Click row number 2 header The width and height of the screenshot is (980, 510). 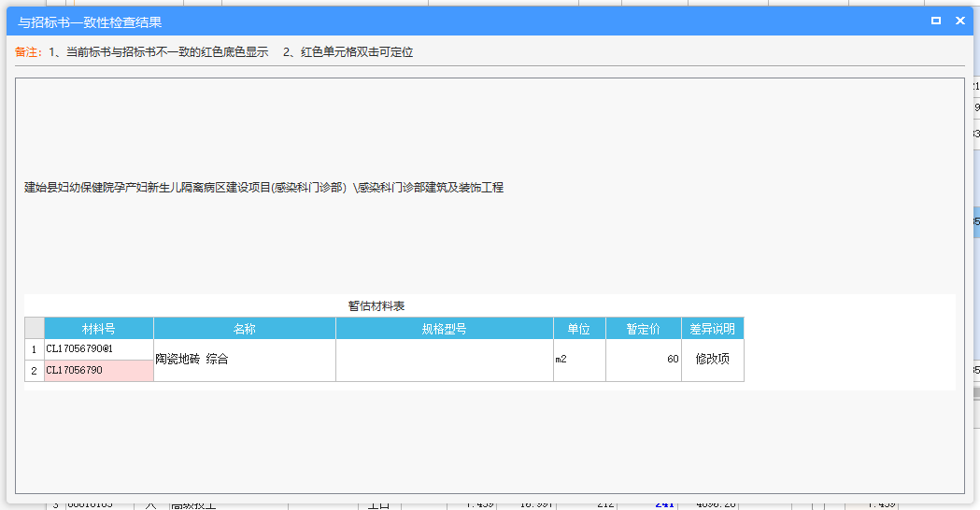coord(35,371)
